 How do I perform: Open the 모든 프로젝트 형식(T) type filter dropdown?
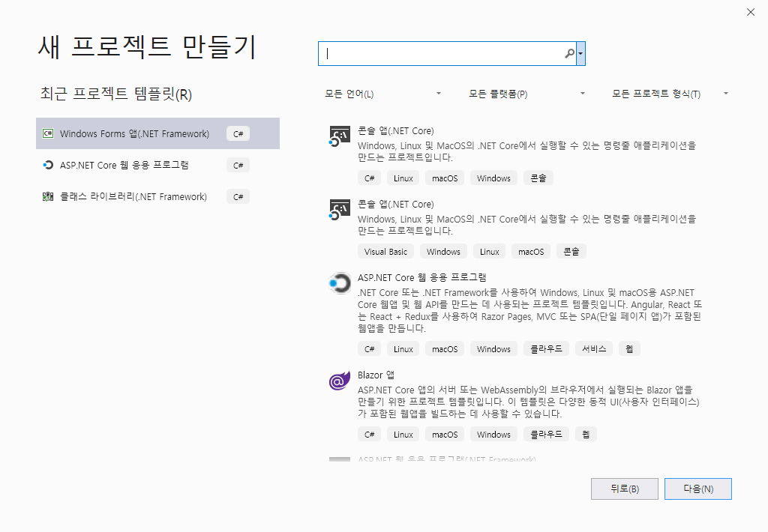pyautogui.click(x=670, y=94)
